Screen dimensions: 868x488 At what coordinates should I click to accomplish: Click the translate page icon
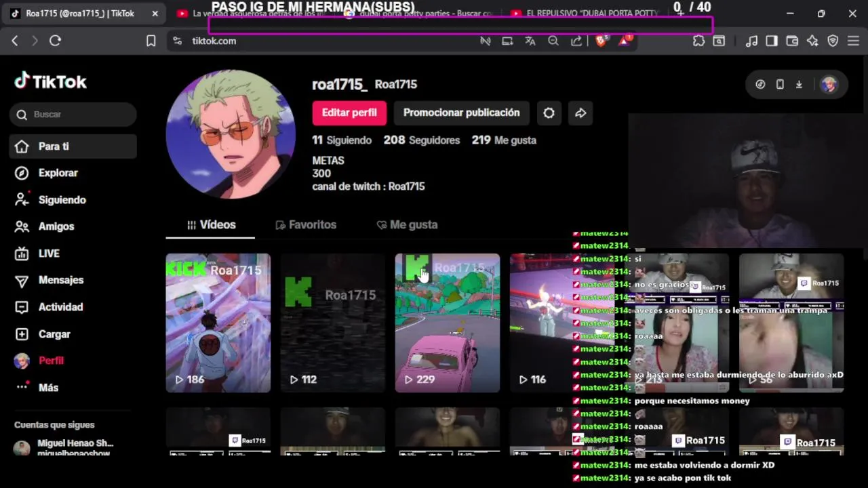click(530, 41)
